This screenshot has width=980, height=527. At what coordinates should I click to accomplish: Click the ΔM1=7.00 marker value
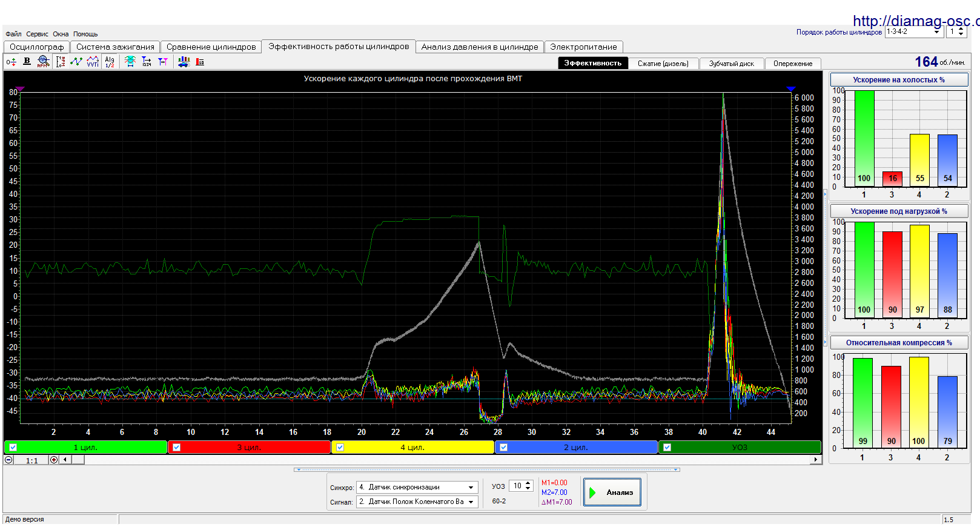tap(557, 502)
